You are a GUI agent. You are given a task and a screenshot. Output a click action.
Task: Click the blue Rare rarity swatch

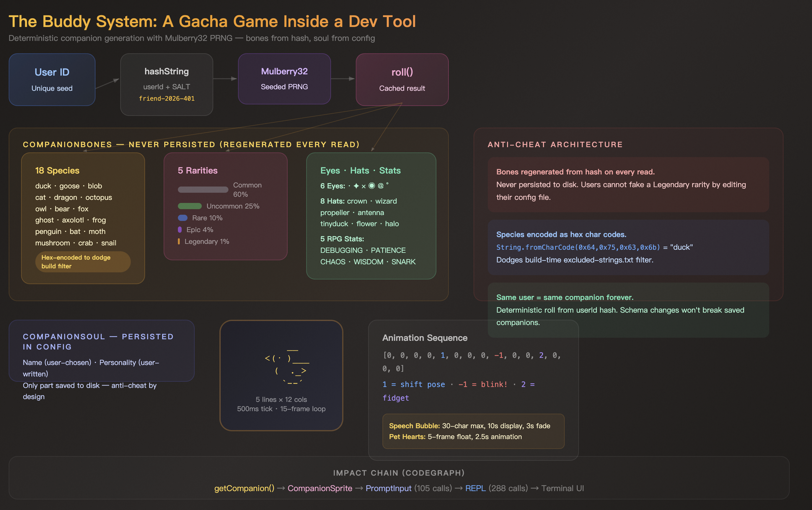tap(183, 218)
